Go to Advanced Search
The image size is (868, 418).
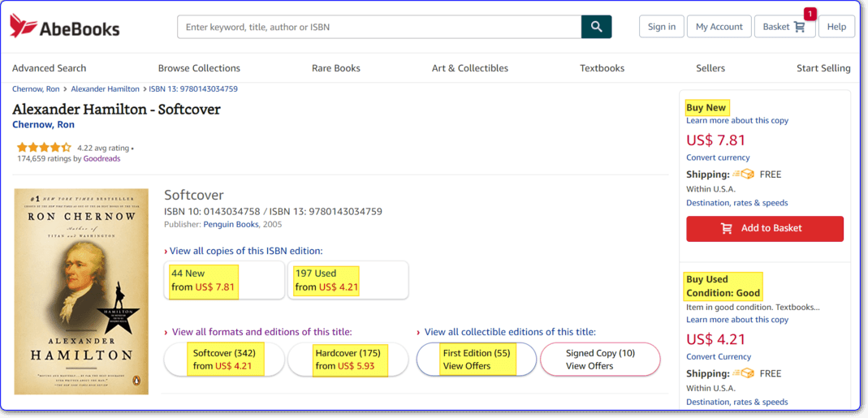[50, 68]
